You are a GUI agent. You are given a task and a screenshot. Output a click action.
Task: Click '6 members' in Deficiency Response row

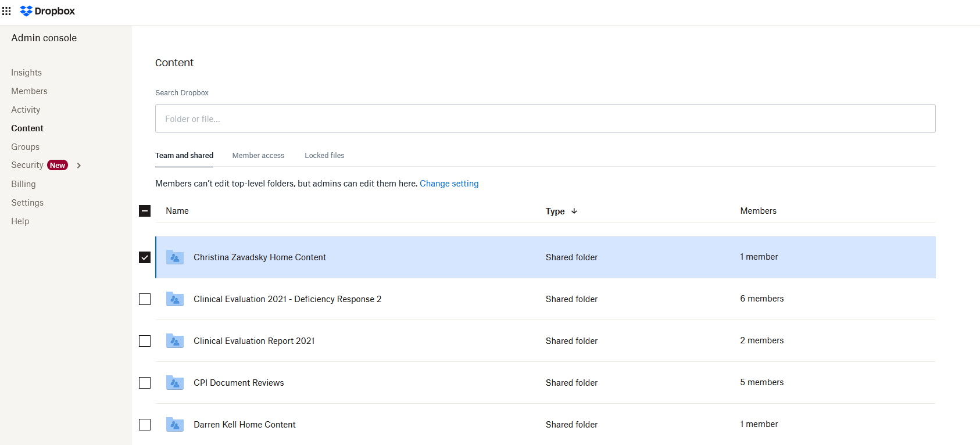tap(762, 299)
